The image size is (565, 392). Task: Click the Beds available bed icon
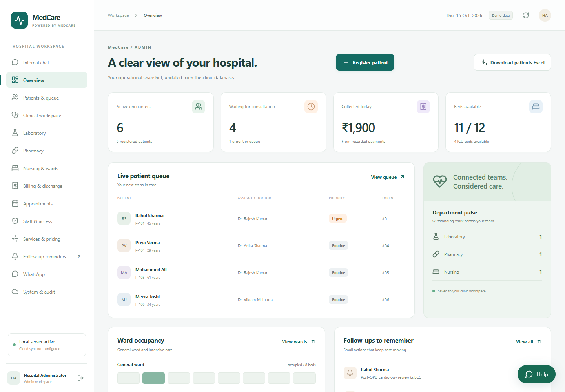tap(536, 107)
